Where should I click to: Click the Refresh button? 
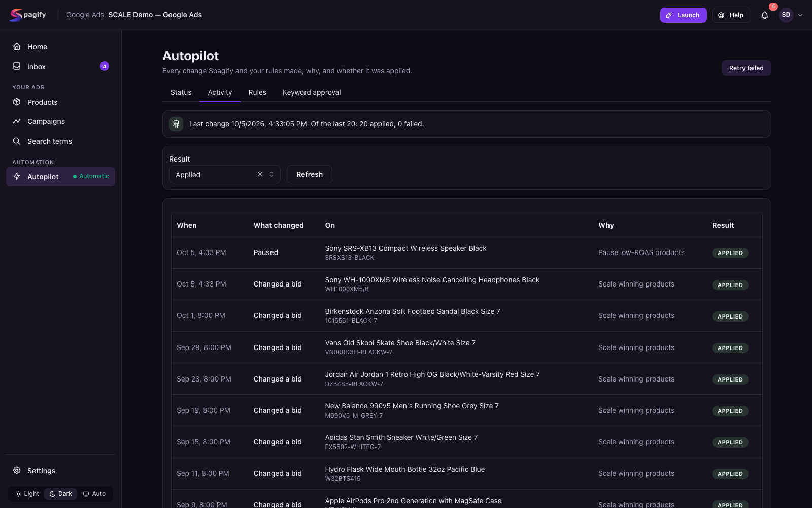[310, 174]
